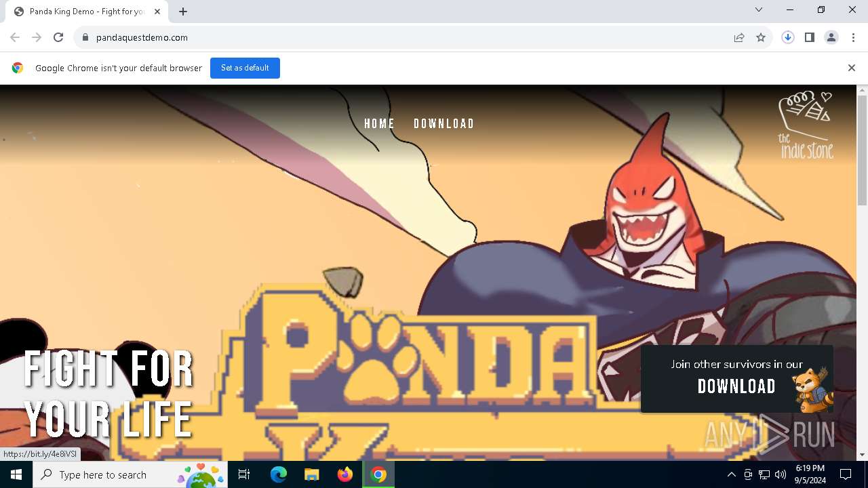Click the "Join other survivors in our" text
868x488 pixels.
click(736, 365)
